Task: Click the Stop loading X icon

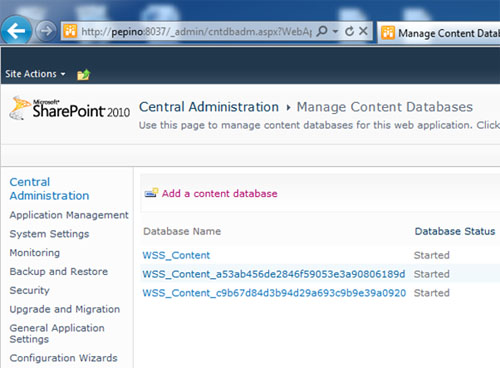Action: coord(363,31)
